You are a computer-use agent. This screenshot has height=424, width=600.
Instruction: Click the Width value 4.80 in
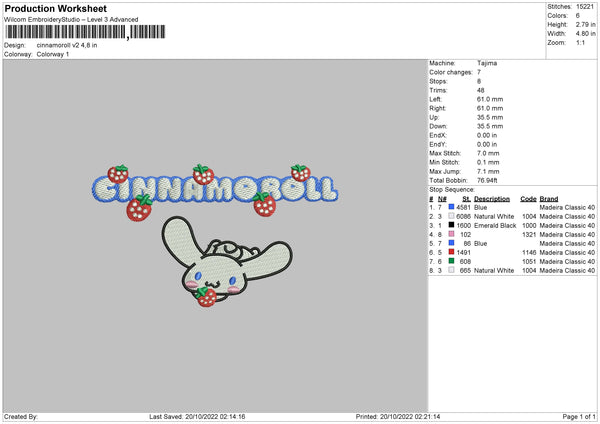[585, 34]
